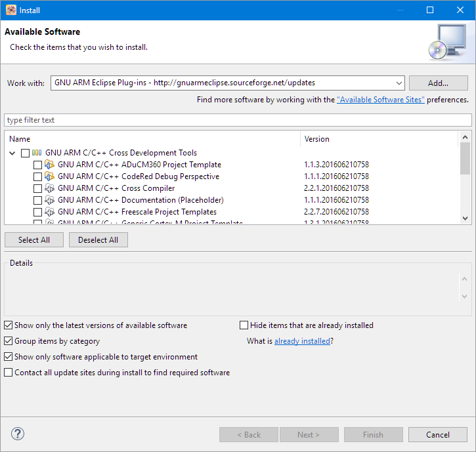Click the Details pane down arrow
The width and height of the screenshot is (476, 452).
(x=464, y=297)
